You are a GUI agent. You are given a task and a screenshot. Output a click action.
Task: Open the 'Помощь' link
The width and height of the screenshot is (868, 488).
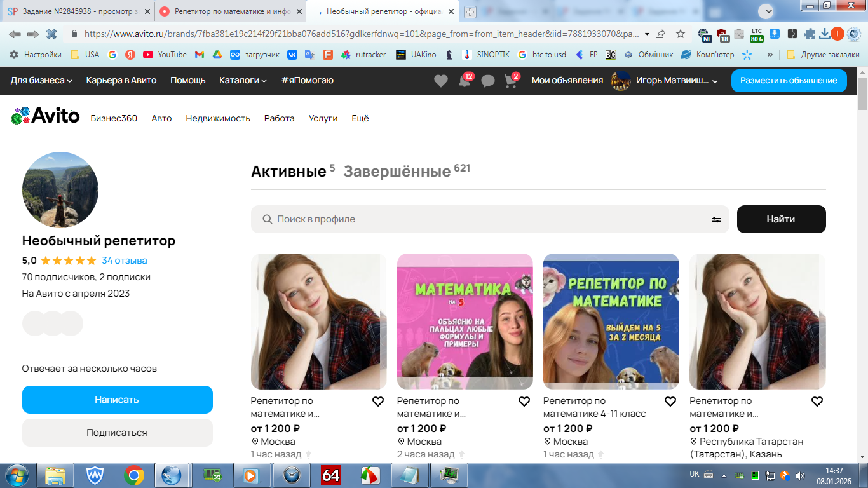tap(188, 81)
